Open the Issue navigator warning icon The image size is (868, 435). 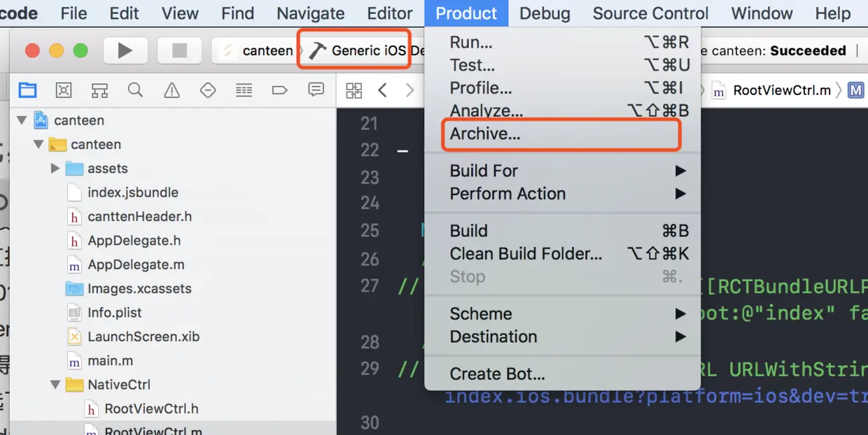pos(171,90)
